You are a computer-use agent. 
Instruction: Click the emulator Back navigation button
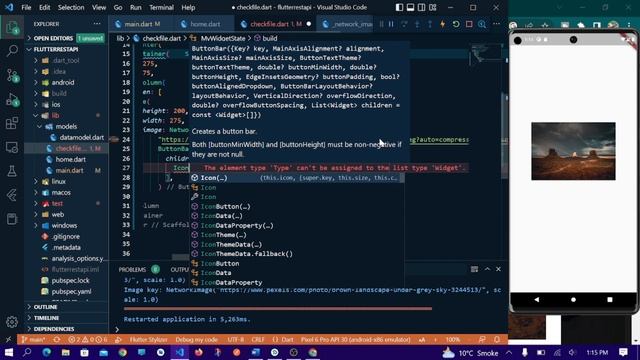pyautogui.click(x=536, y=300)
